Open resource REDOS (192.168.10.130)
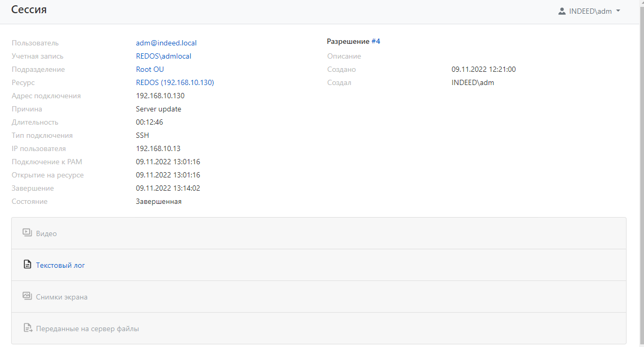 click(174, 82)
